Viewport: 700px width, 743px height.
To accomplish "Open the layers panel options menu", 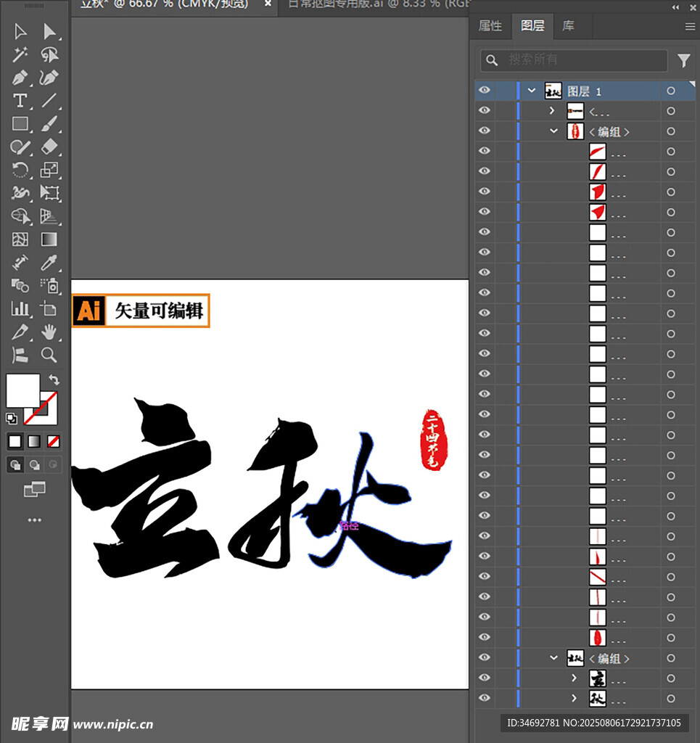I will click(690, 26).
